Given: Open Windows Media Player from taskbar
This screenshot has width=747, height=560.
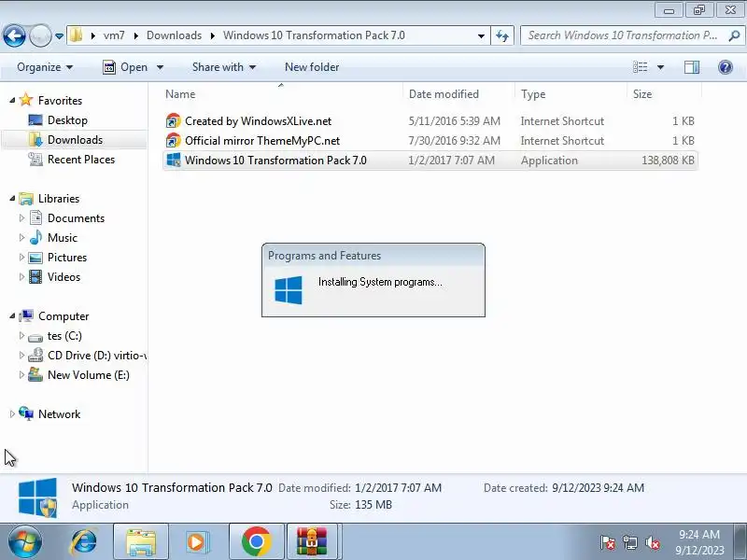Looking at the screenshot, I should (197, 542).
